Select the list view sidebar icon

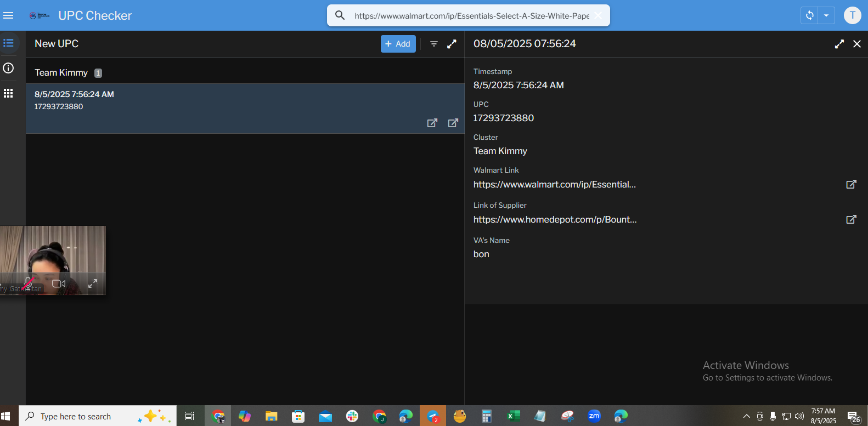pyautogui.click(x=8, y=43)
